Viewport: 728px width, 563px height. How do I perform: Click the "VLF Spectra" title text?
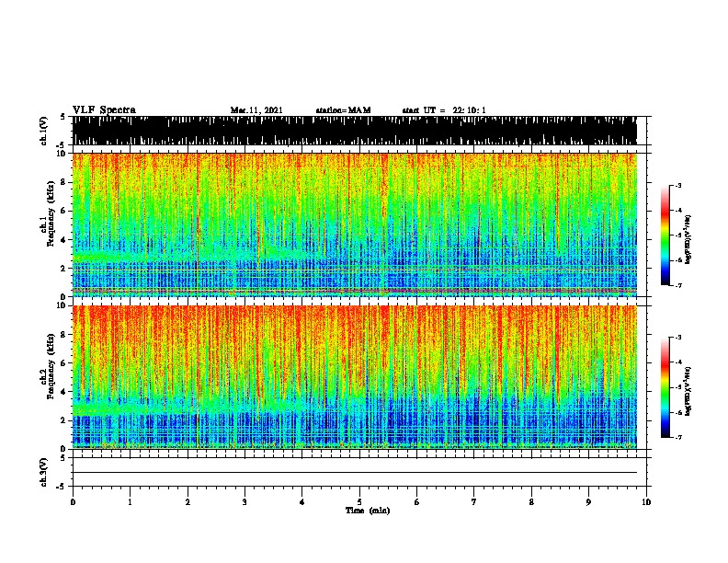pos(104,110)
